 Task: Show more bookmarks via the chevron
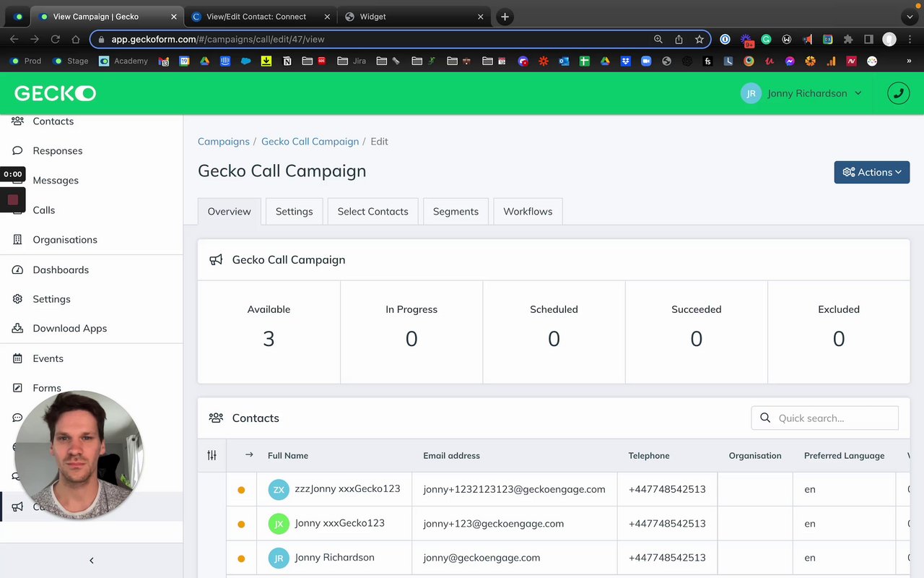[x=909, y=61]
